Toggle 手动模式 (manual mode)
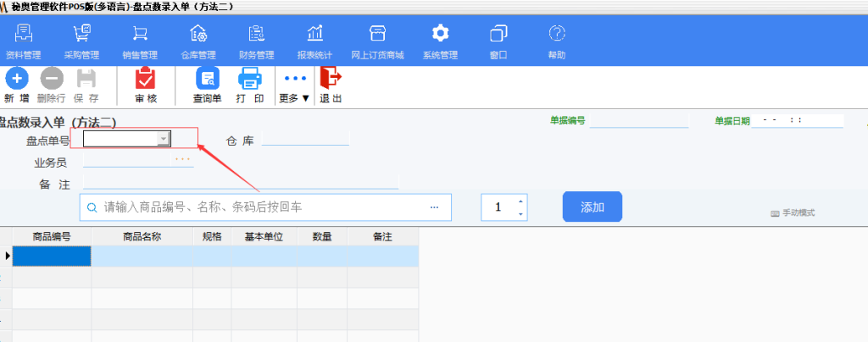This screenshot has height=342, width=868. [793, 213]
